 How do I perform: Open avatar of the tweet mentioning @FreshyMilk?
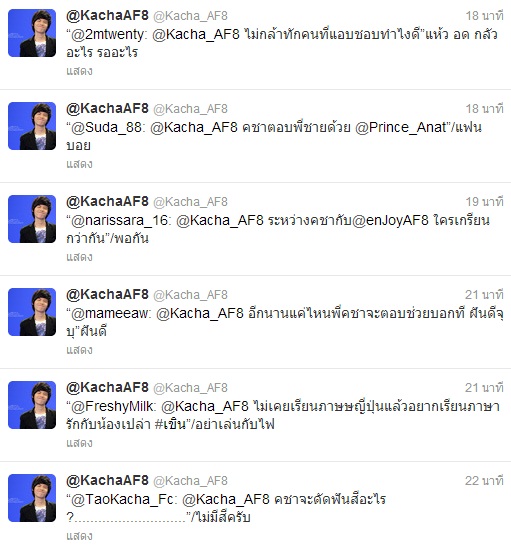tap(32, 405)
